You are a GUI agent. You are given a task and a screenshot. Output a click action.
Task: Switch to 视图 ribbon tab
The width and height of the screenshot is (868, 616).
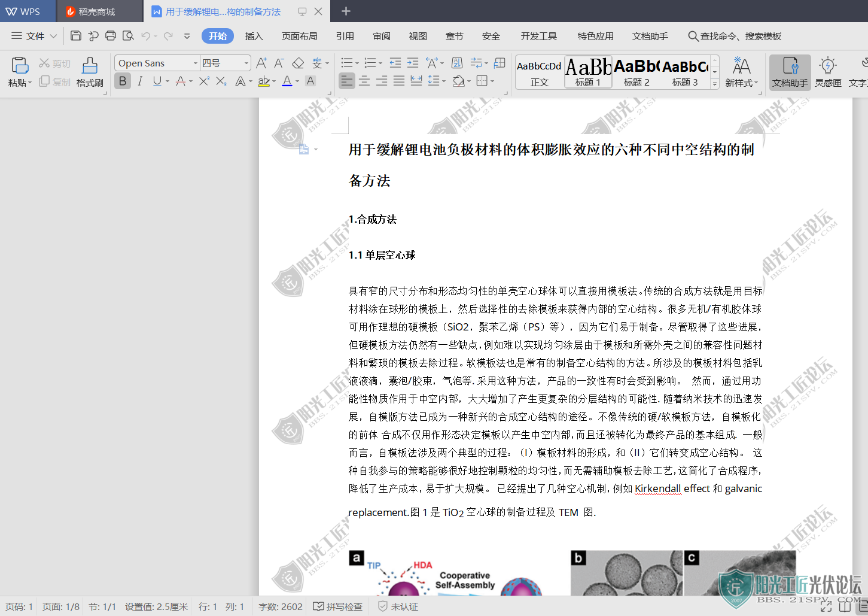(x=418, y=36)
